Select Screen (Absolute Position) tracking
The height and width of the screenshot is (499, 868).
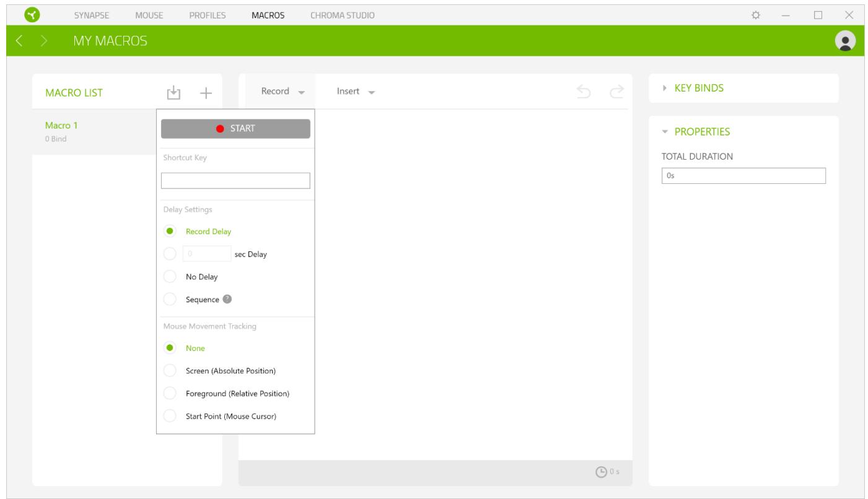(x=169, y=371)
